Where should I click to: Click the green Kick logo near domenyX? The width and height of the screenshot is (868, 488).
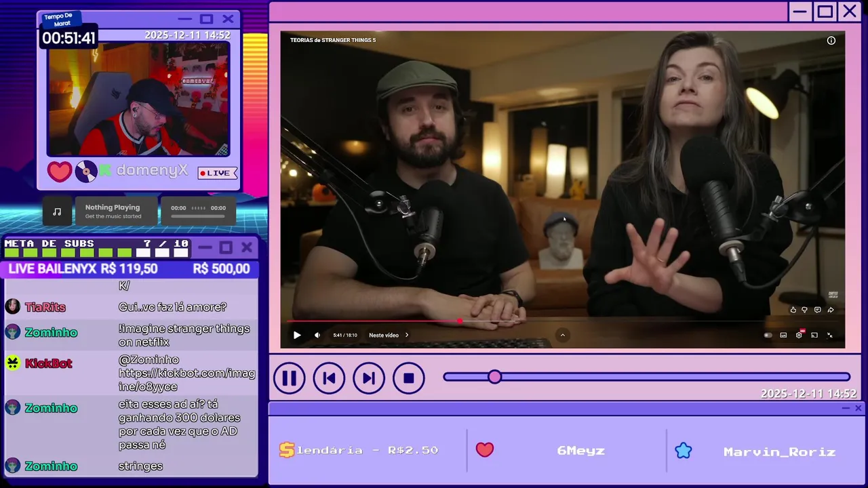click(105, 171)
